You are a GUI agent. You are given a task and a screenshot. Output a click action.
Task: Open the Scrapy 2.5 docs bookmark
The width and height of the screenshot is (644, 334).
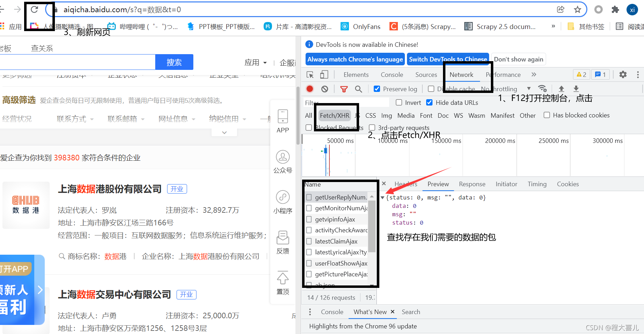pos(500,27)
